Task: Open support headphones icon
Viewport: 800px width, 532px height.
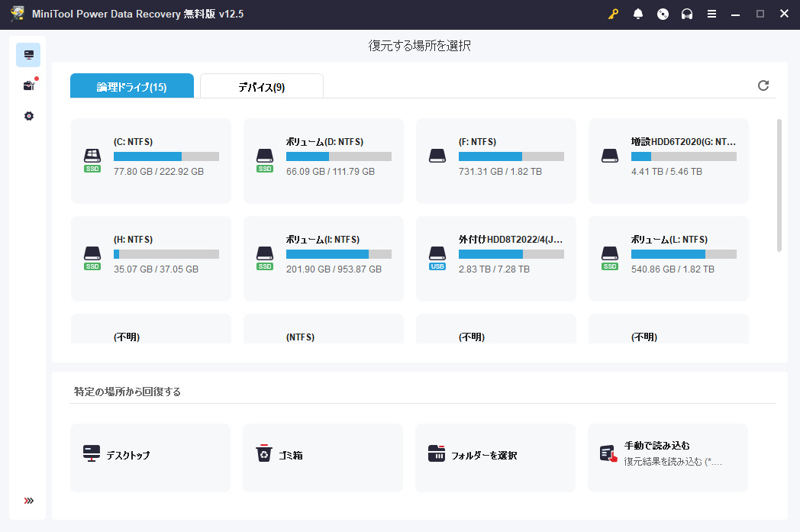Action: [x=687, y=15]
